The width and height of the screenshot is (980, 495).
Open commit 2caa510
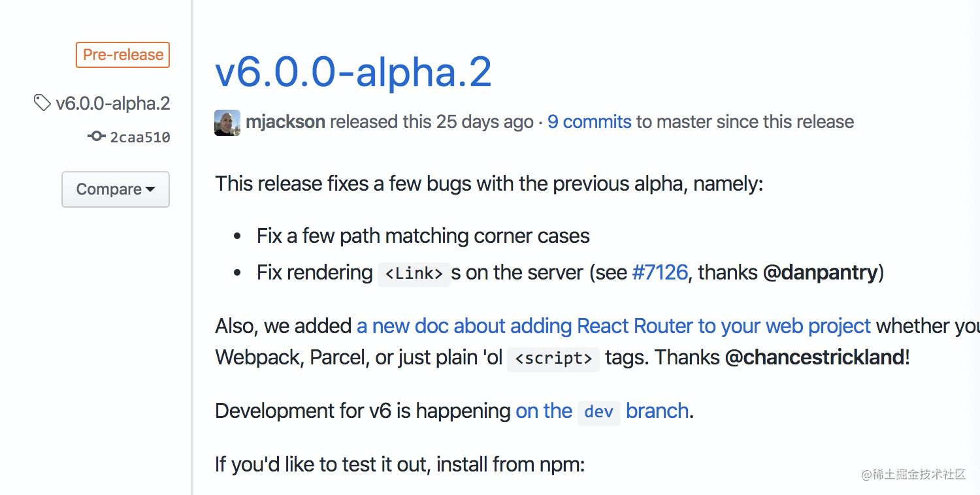point(140,137)
